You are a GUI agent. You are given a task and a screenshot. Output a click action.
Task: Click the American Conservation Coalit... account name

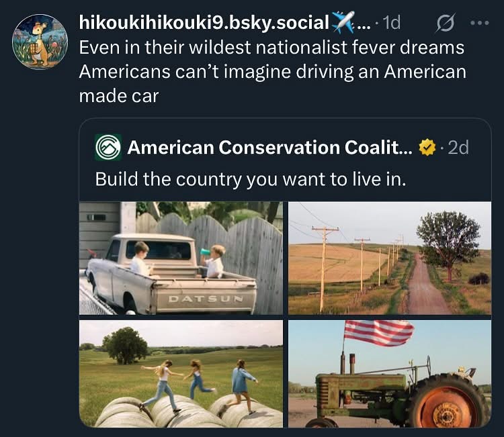pyautogui.click(x=270, y=147)
